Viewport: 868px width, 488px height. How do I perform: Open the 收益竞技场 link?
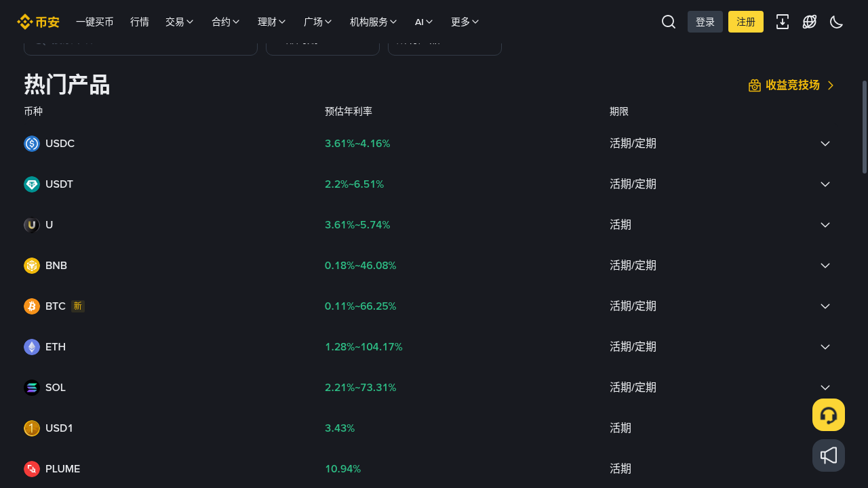click(792, 85)
